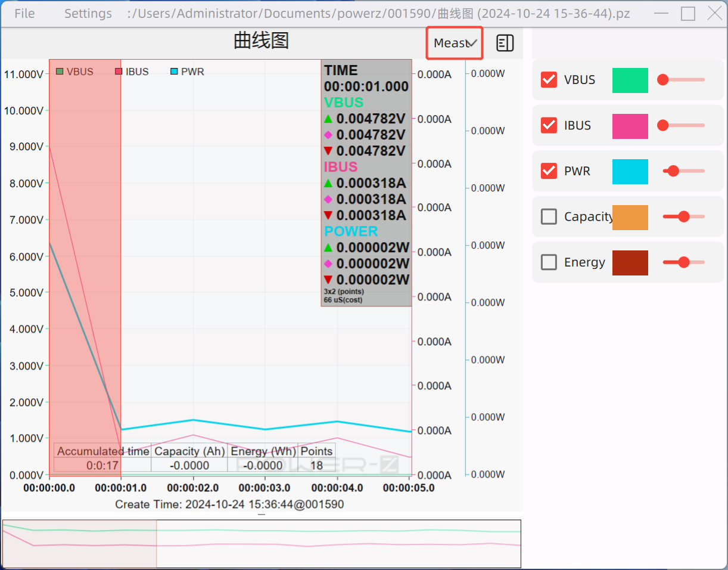Screen dimensions: 728x570
Task: Click the Energy line width slider
Action: tap(683, 262)
